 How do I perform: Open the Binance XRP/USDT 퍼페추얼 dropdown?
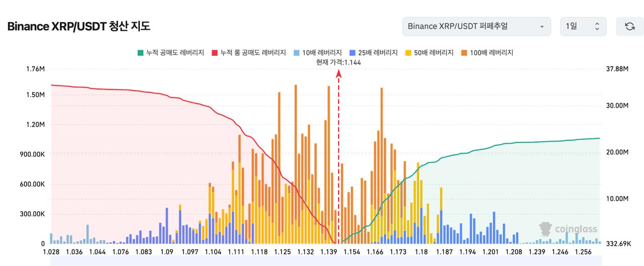click(476, 26)
